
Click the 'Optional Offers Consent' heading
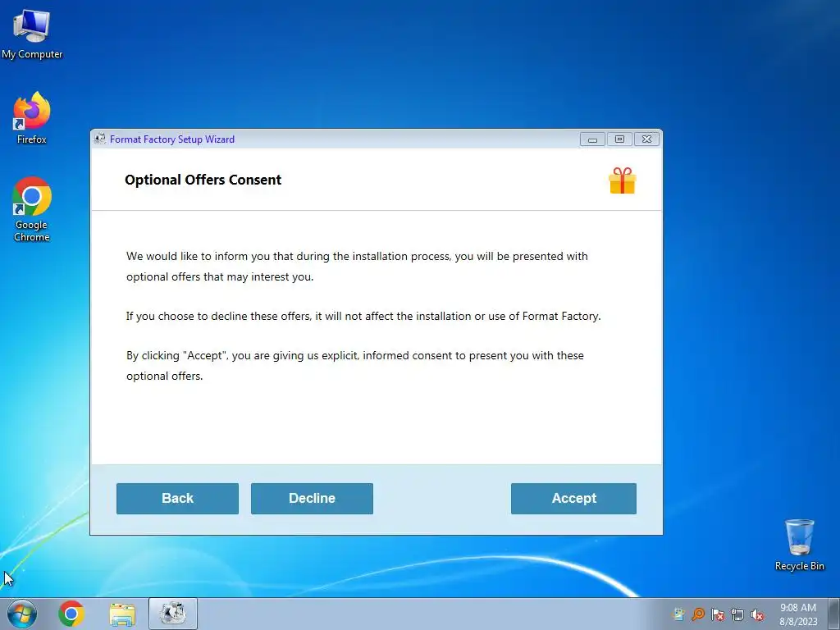point(203,180)
